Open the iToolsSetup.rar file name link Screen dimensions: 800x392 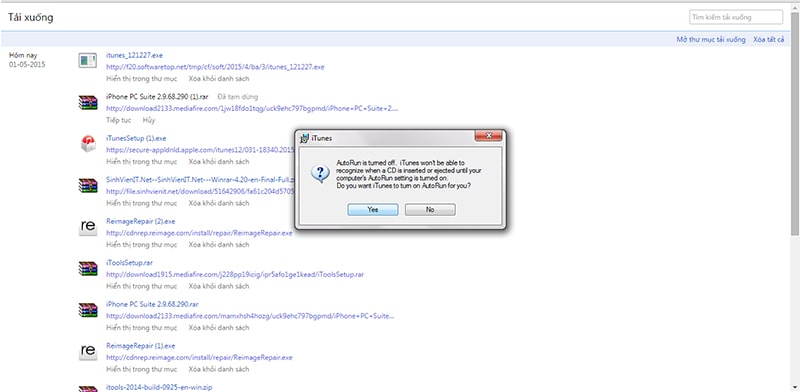[x=129, y=263]
